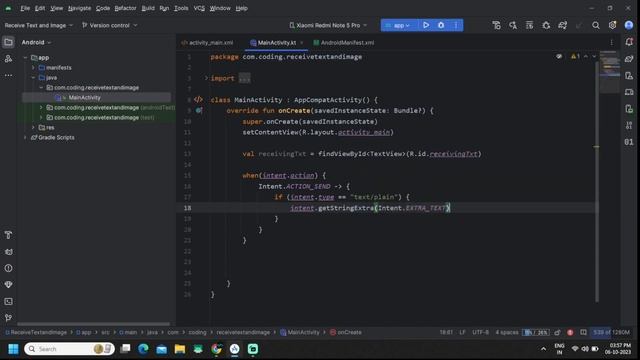Click the warnings count indicator
Viewport: 640px width, 360px height.
click(576, 56)
